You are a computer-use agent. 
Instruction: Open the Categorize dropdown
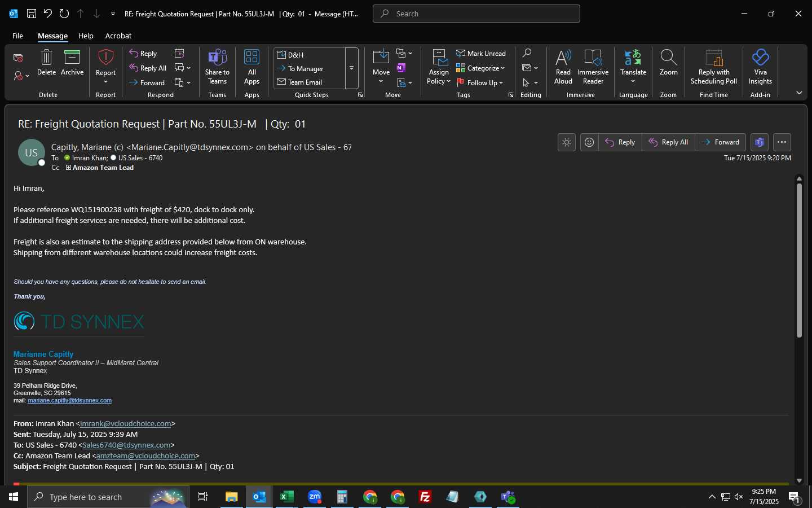click(480, 68)
